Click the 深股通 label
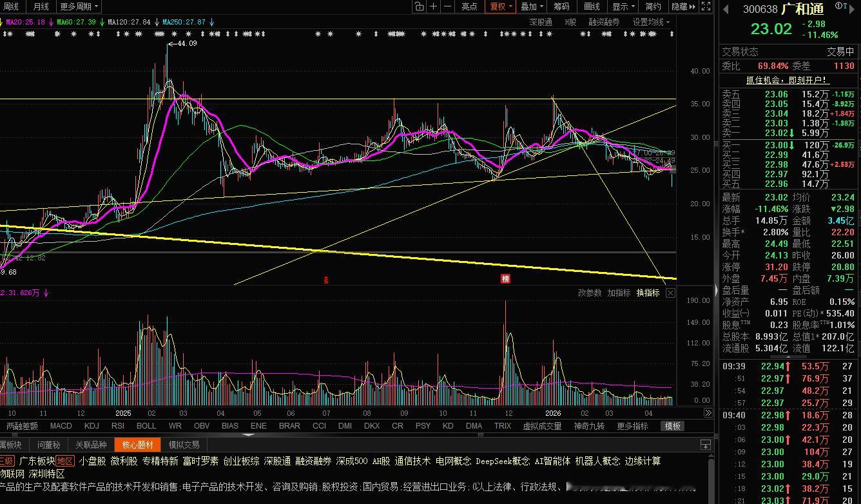 click(x=541, y=22)
